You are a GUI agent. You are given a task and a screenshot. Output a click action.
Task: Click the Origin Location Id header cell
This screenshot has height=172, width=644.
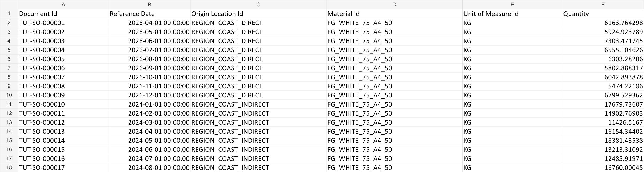pyautogui.click(x=258, y=14)
